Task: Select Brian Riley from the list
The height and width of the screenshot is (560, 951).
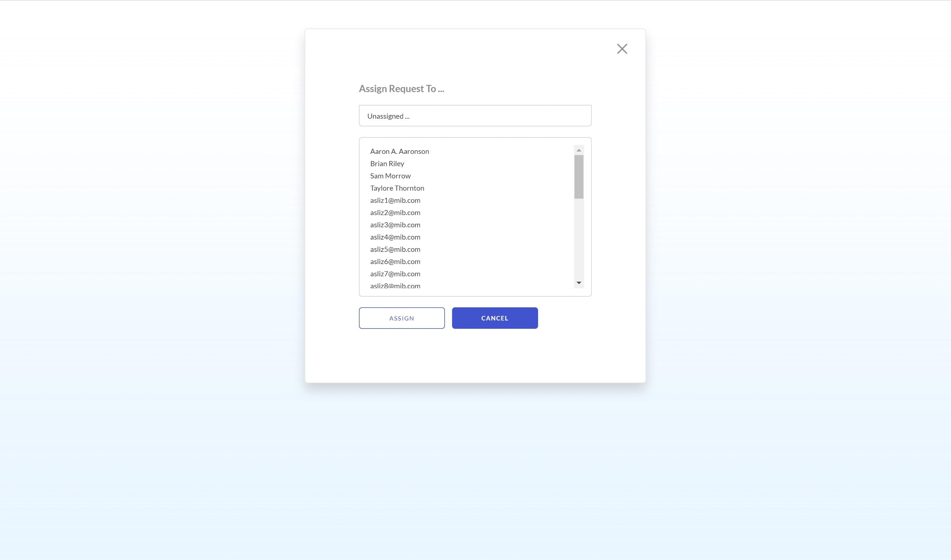Action: (x=387, y=164)
